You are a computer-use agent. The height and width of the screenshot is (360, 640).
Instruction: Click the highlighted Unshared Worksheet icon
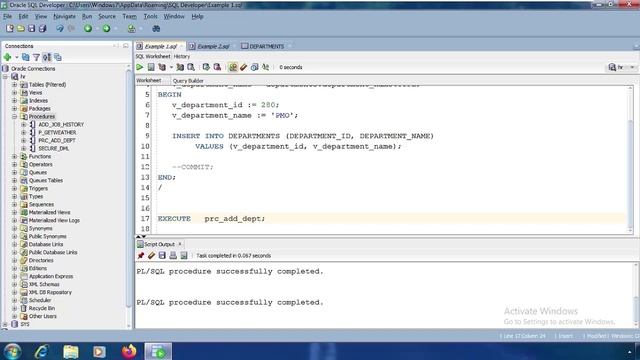[233, 67]
